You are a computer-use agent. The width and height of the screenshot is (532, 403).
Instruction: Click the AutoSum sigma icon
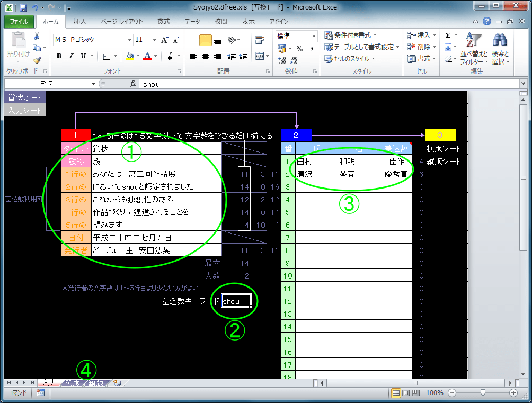(448, 35)
